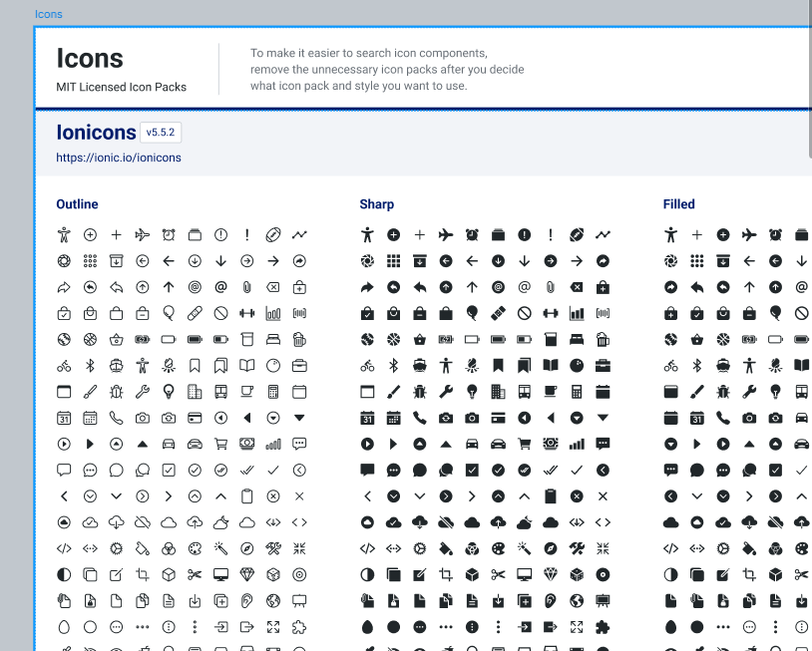Select the Outline paperclip attach icon
Viewport: 812px width, 651px height.
pos(247,287)
